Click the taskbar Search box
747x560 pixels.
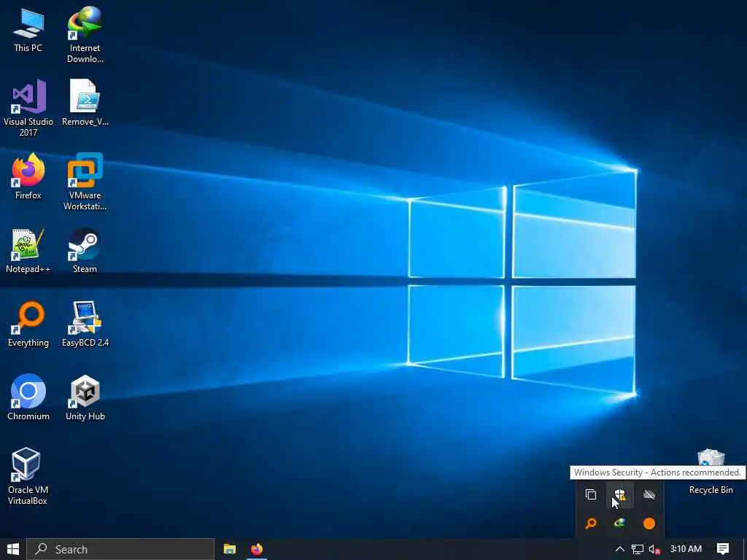click(120, 549)
